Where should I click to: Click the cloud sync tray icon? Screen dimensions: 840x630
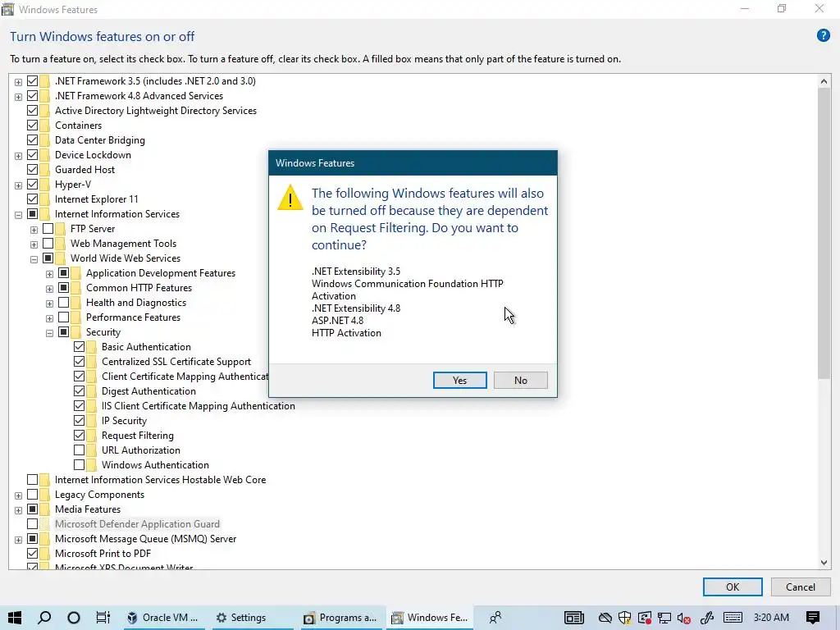pyautogui.click(x=605, y=618)
